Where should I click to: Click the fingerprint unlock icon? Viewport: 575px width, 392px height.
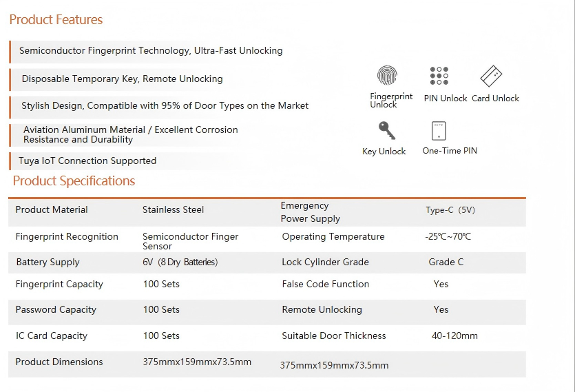coord(388,75)
